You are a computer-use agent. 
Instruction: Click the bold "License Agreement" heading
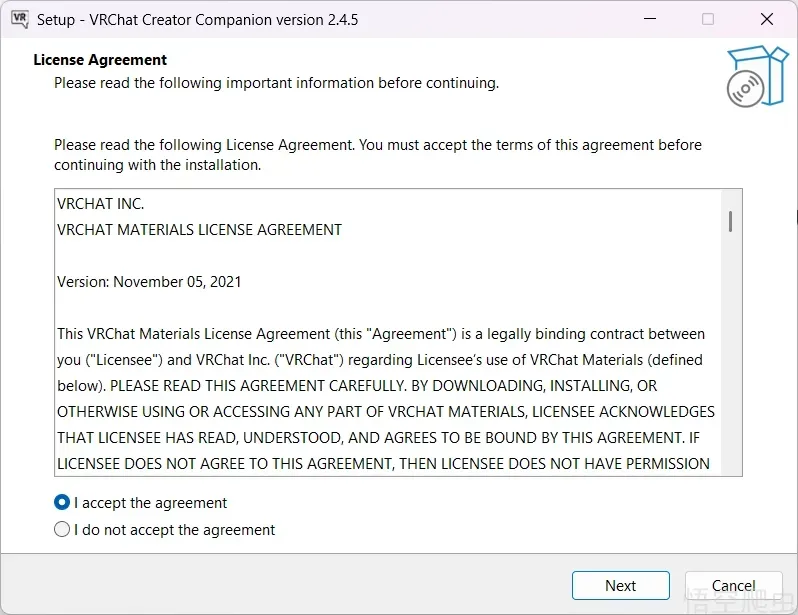tap(100, 60)
